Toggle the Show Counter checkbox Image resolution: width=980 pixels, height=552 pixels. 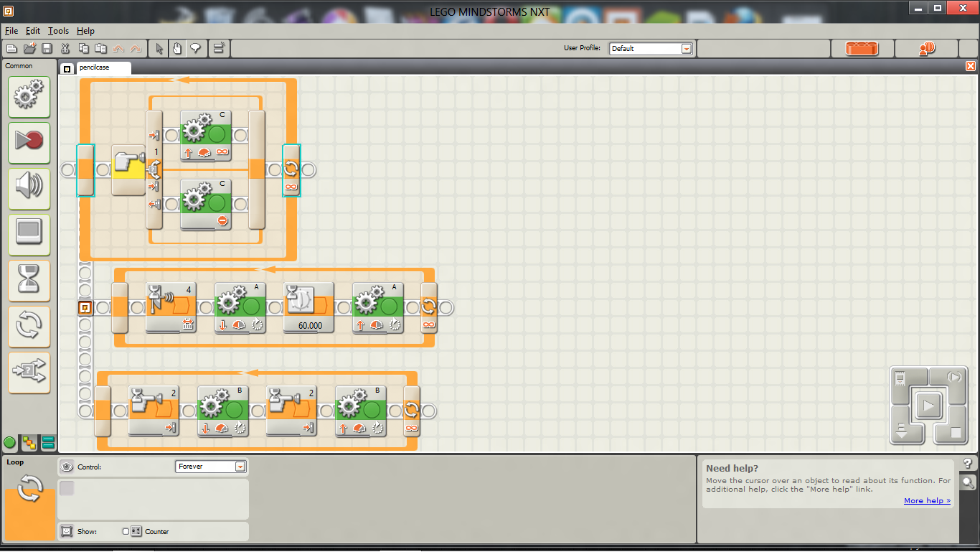click(x=126, y=532)
